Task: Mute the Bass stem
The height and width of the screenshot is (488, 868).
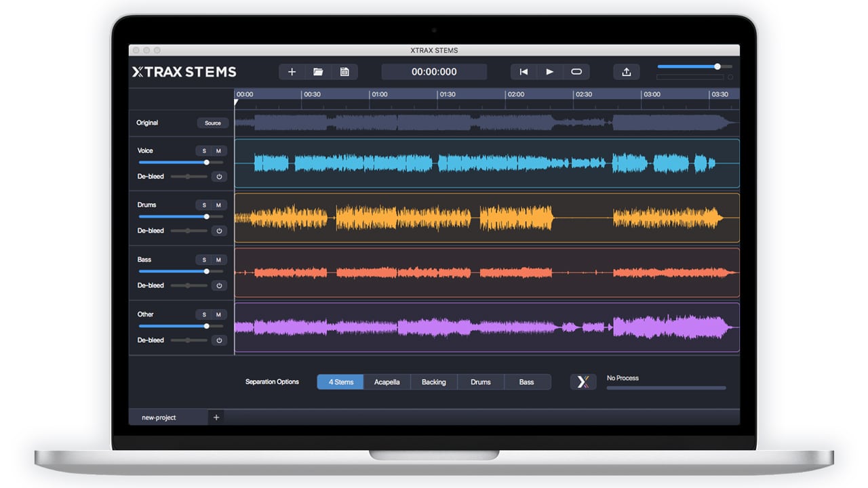Action: coord(218,260)
